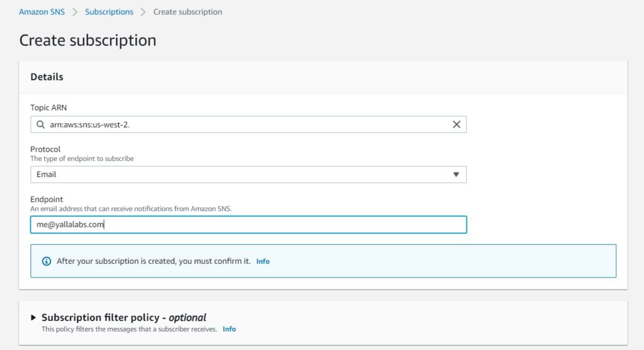Click the info circle icon in notice
The height and width of the screenshot is (350, 644).
point(47,261)
